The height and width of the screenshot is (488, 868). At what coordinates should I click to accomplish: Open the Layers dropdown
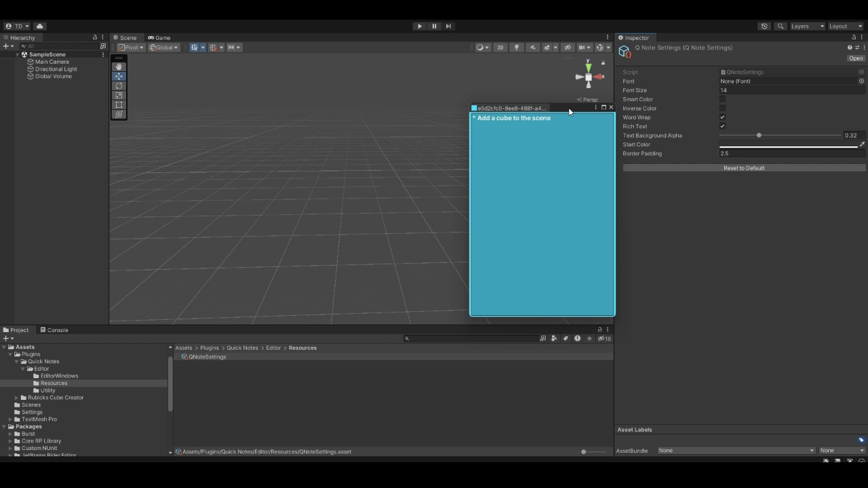(808, 26)
